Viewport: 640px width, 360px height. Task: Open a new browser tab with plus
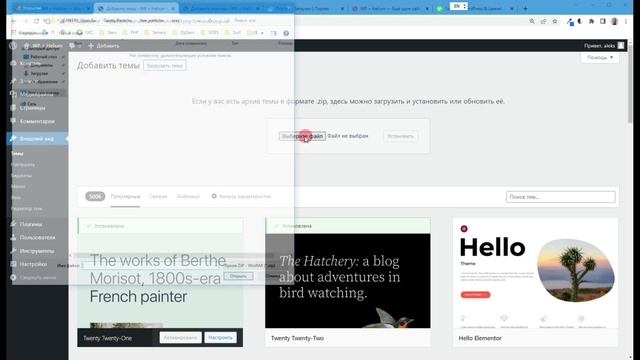coord(525,8)
